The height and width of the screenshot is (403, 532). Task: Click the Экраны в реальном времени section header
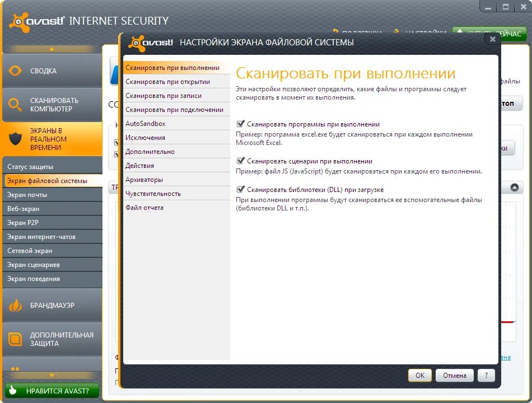coord(52,139)
